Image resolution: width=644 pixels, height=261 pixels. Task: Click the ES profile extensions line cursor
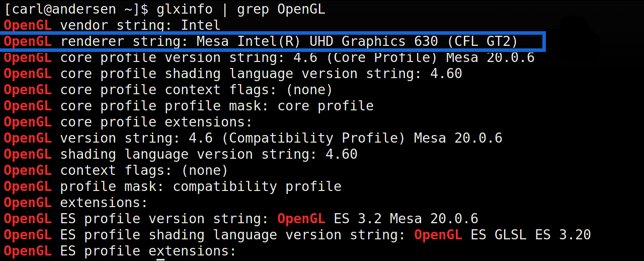coord(160,251)
